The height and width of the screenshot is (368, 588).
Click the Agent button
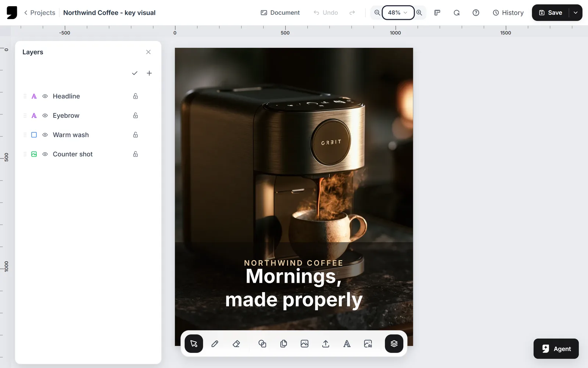pos(556,348)
